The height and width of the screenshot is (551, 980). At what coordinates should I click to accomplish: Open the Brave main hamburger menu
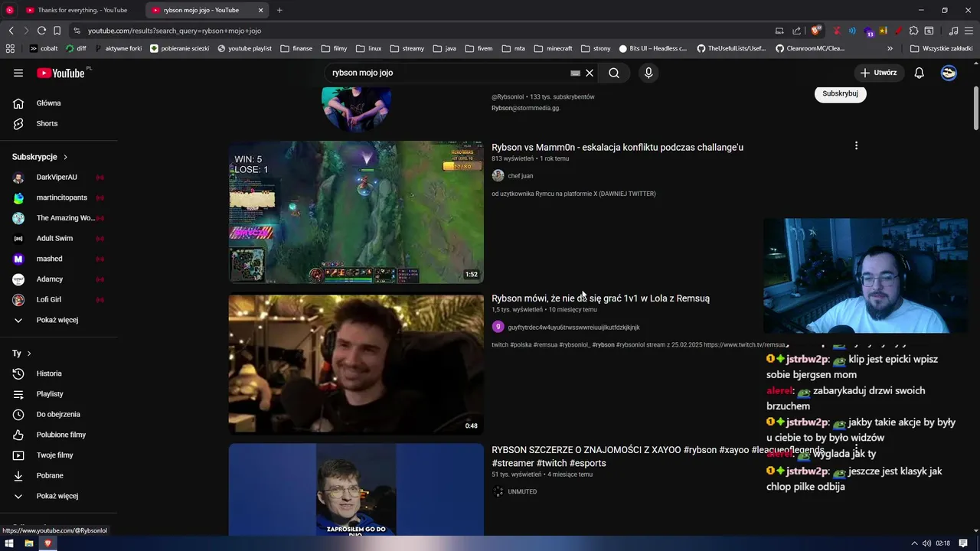click(969, 31)
